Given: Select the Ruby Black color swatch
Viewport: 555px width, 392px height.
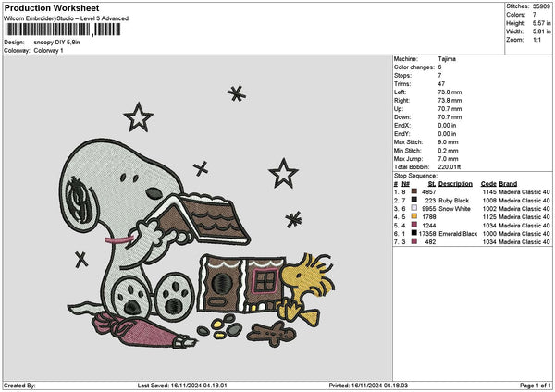Looking at the screenshot, I should pos(413,200).
